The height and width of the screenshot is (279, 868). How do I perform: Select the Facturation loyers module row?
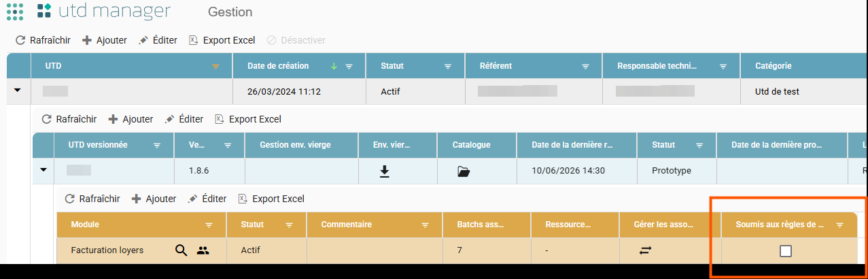(x=456, y=250)
